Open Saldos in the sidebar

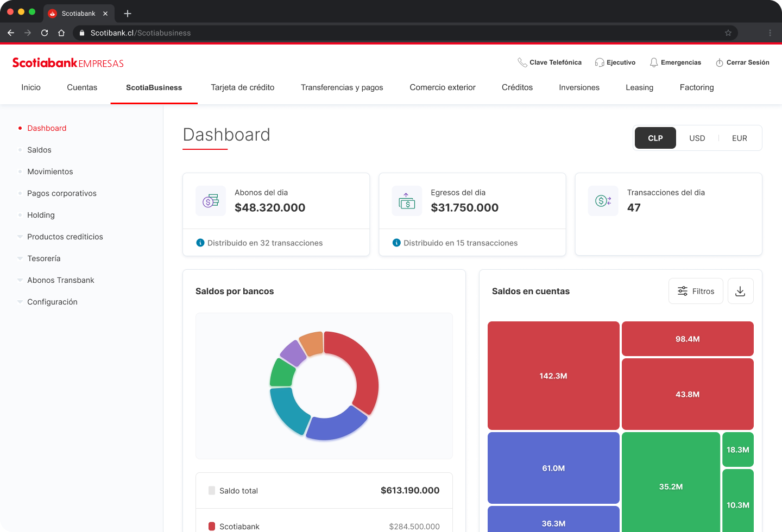click(39, 150)
